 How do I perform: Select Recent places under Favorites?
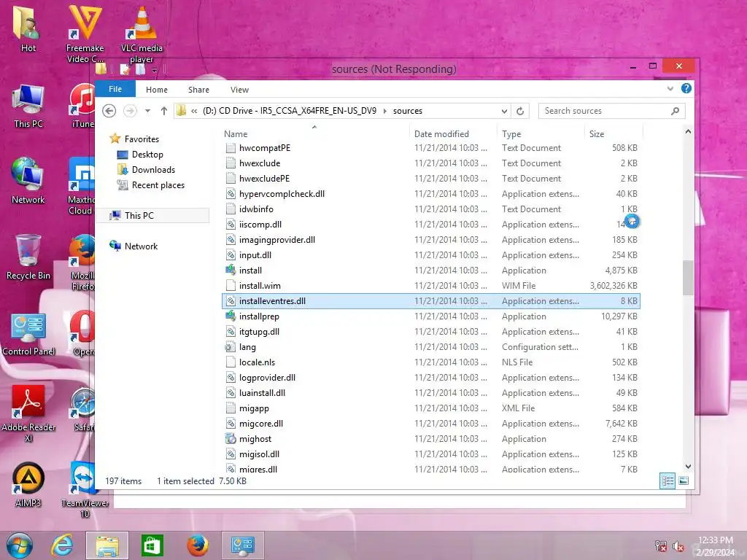(x=158, y=185)
